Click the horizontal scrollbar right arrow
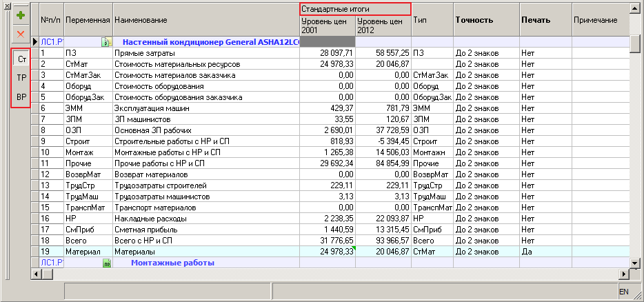Viewport: 644px width, 302px height. [624, 274]
